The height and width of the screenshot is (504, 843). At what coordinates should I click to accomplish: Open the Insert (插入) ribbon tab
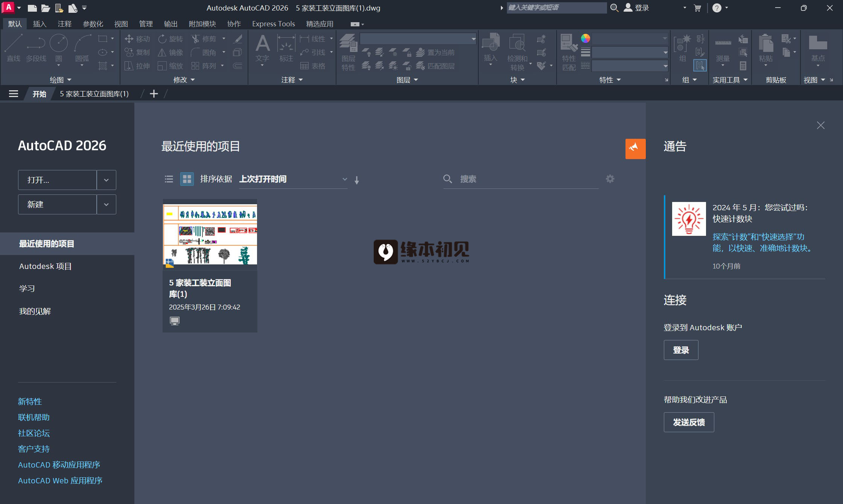point(40,24)
